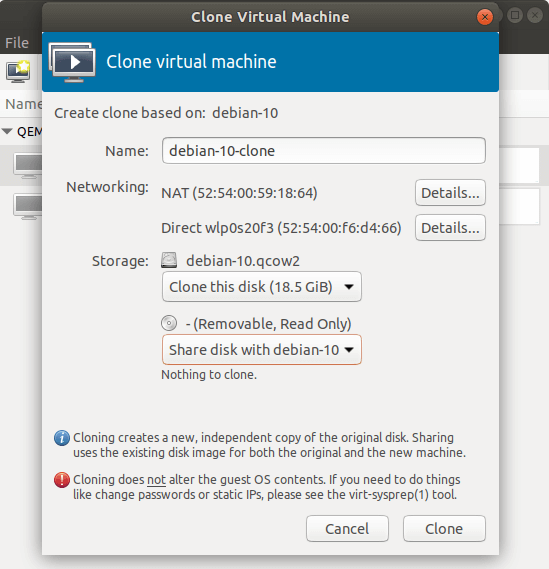Open Details for the NAT network interface
The image size is (549, 569).
[x=450, y=193]
